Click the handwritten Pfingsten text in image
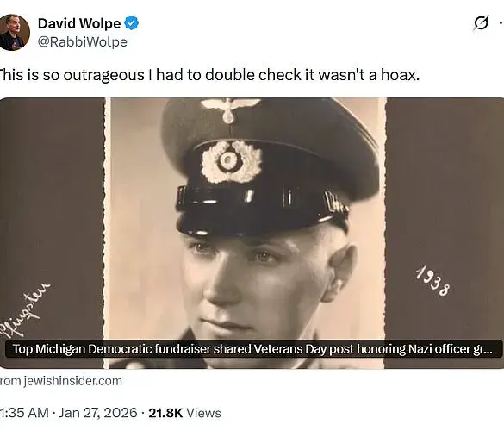The image size is (504, 431). pos(25,310)
